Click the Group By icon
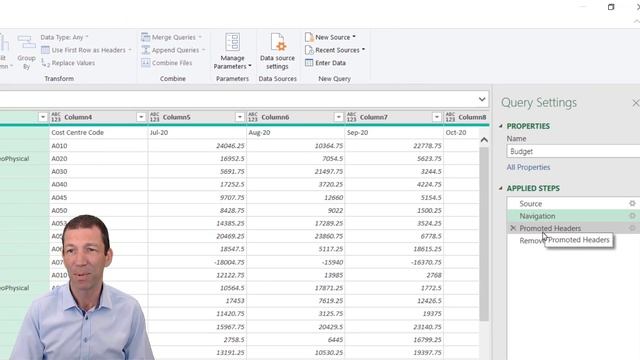 [26, 42]
